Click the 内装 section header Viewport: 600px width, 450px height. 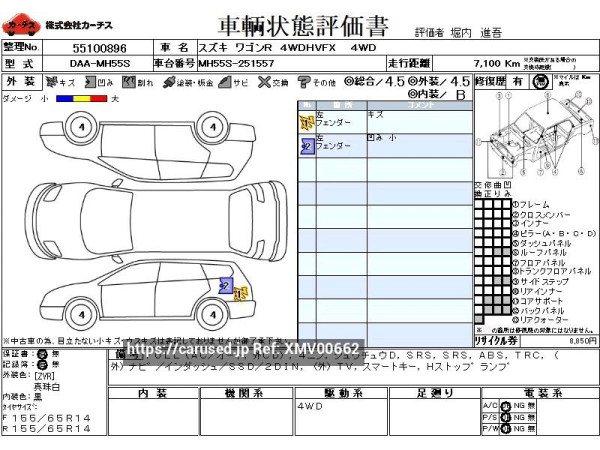153,393
